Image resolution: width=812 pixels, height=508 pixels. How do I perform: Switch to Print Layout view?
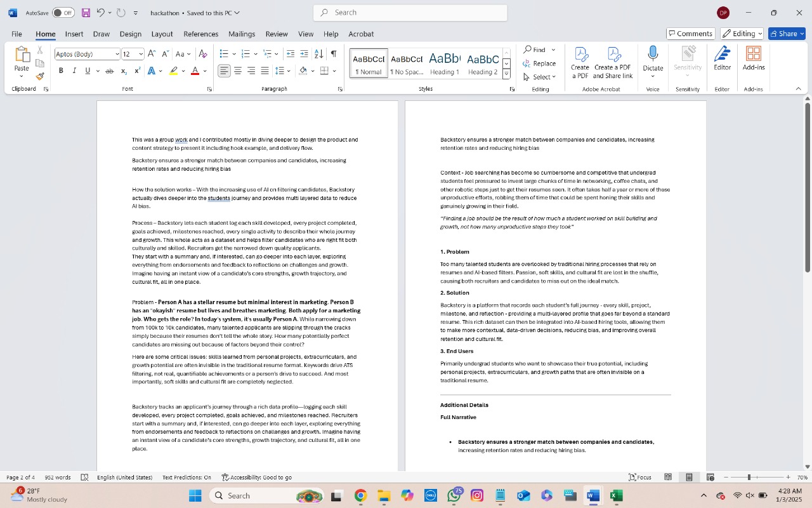(689, 478)
